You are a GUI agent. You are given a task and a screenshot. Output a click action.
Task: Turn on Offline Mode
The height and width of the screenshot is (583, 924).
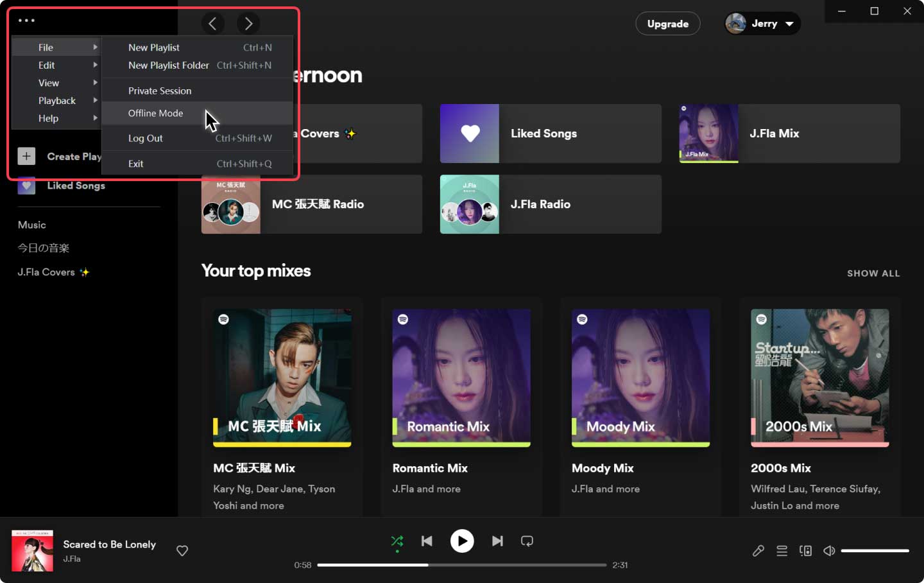(198, 113)
